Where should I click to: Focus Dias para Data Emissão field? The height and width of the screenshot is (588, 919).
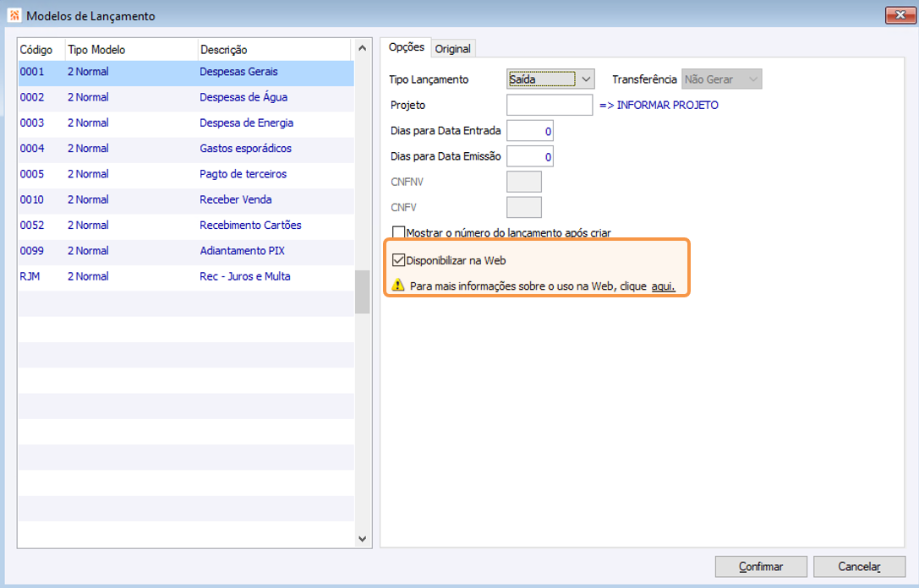[530, 156]
